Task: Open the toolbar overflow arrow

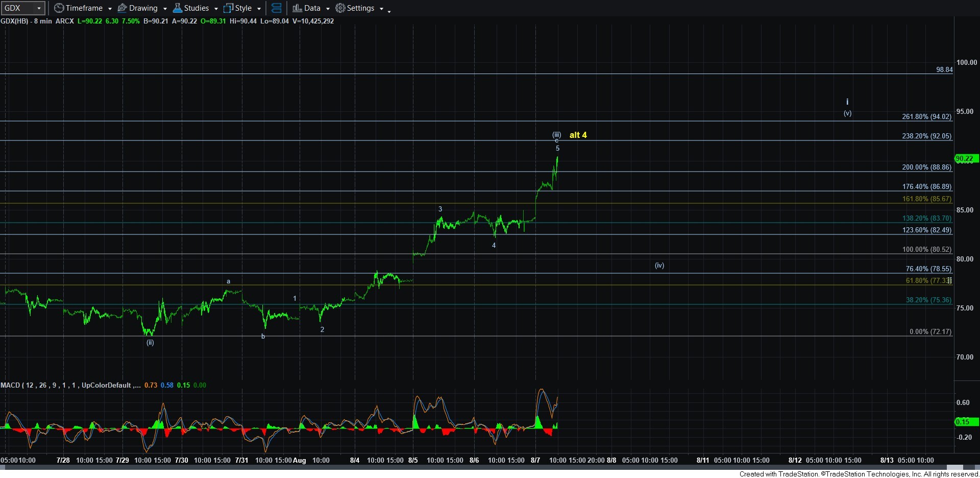Action: click(x=389, y=11)
